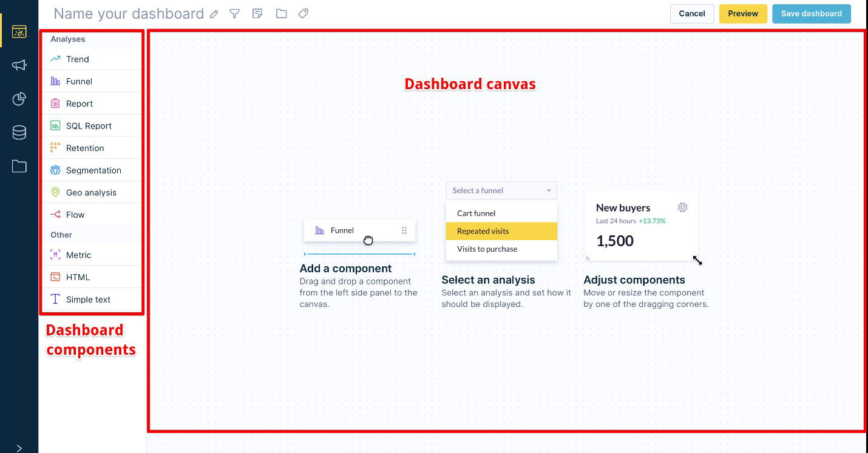Choose Cart funnel from the options

coord(476,213)
